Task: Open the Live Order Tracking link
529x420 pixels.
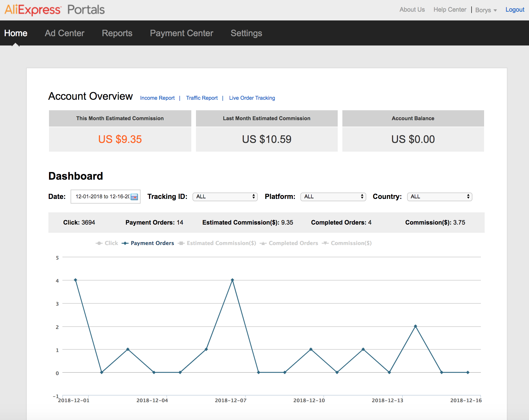Action: coord(252,98)
